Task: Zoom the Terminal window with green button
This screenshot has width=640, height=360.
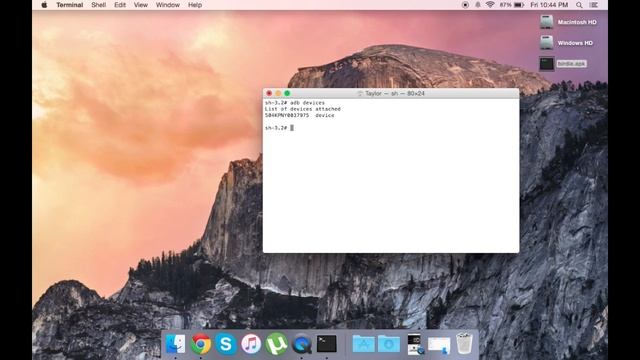Action: pyautogui.click(x=287, y=93)
